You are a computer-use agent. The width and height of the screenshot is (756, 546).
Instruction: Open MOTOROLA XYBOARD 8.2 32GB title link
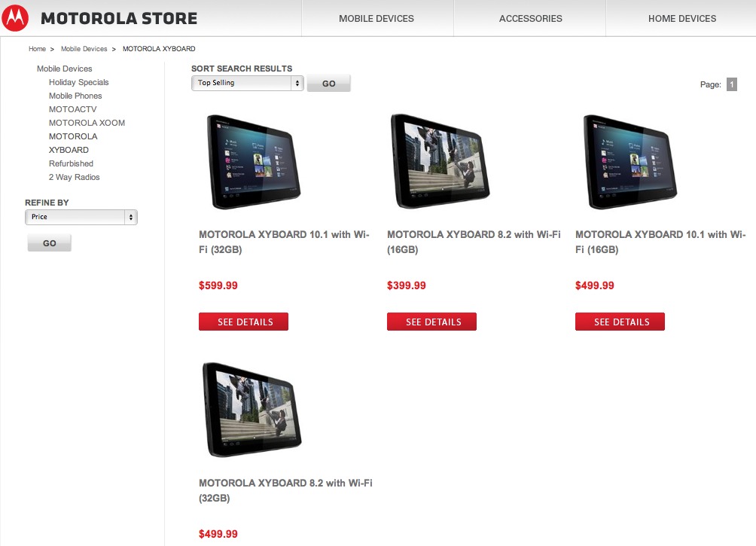(x=285, y=490)
